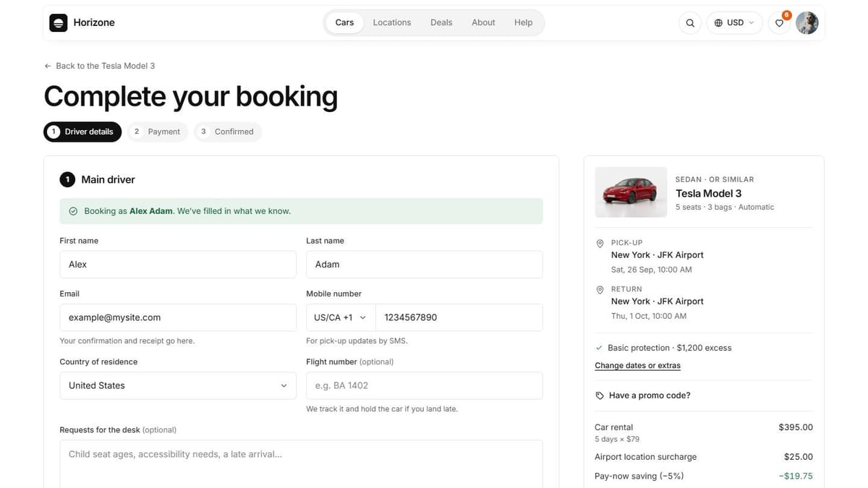Screen dimensions: 868x488
Task: Select the Driver details step
Action: point(82,132)
